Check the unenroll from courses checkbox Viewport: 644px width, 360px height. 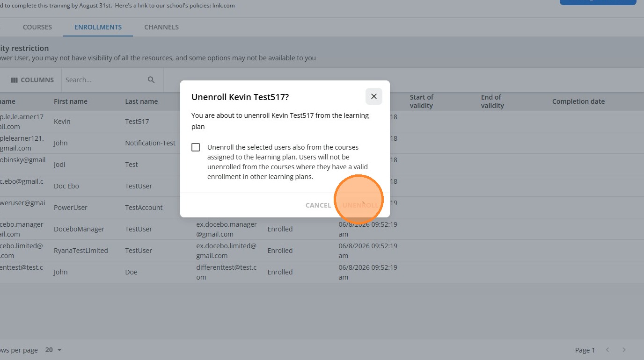pos(196,147)
